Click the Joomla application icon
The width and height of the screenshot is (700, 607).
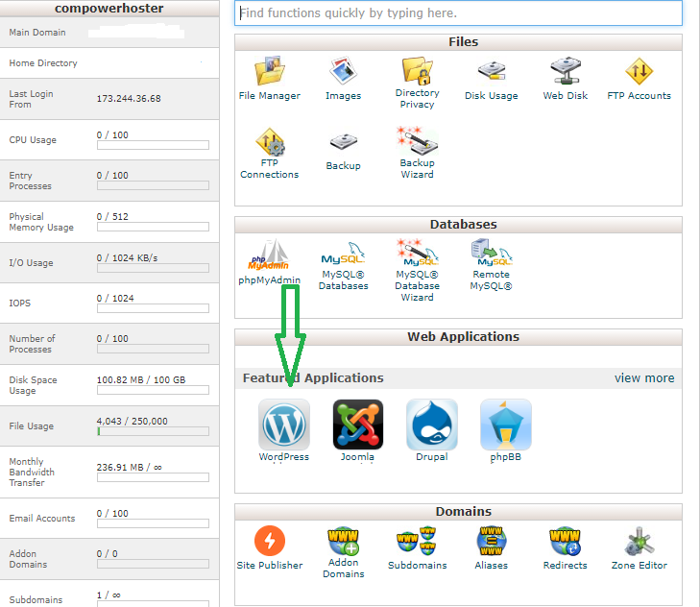pos(358,425)
